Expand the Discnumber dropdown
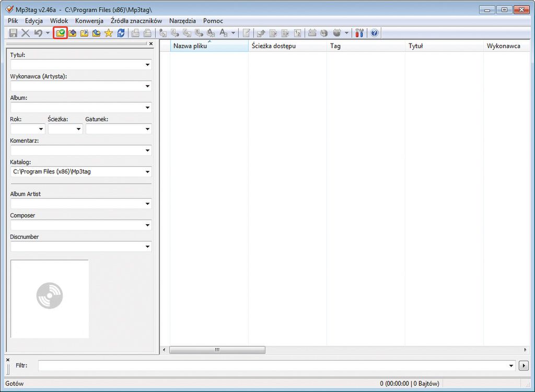Image resolution: width=535 pixels, height=392 pixels. [147, 247]
